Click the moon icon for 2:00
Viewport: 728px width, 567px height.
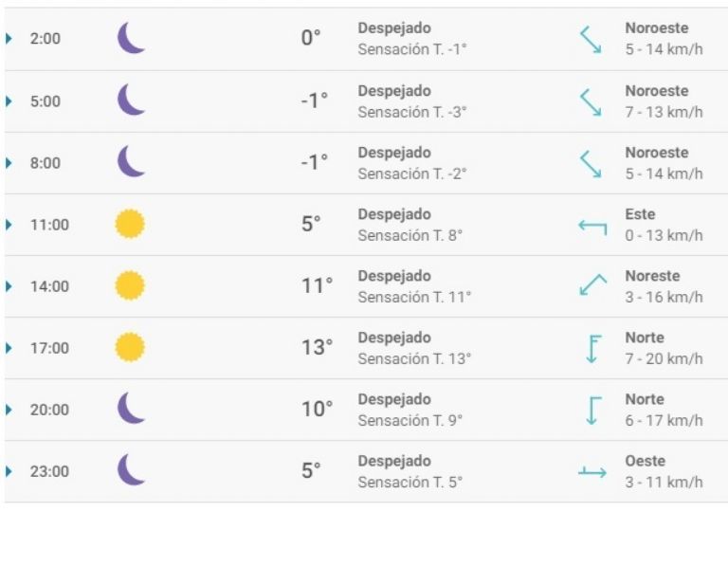click(x=131, y=39)
